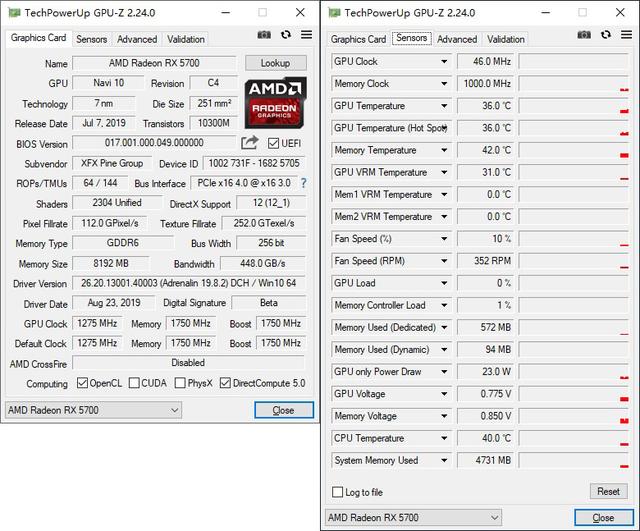Switch to Validation tab in Sensors window
Image resolution: width=640 pixels, height=531 pixels.
tap(506, 39)
